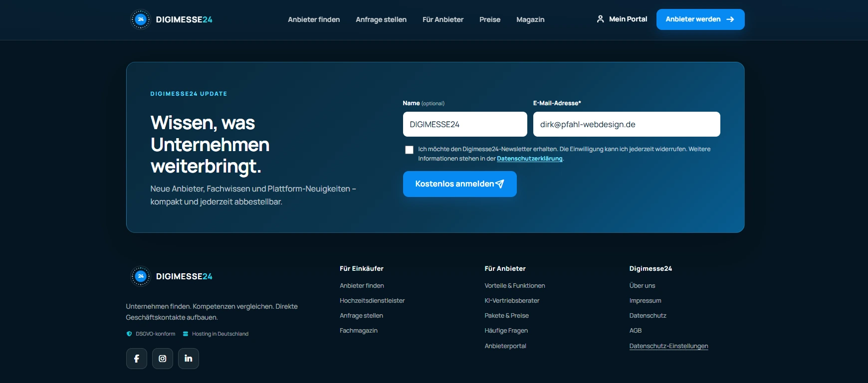Open footer link Anbieterportal
The height and width of the screenshot is (383, 868).
tap(505, 346)
